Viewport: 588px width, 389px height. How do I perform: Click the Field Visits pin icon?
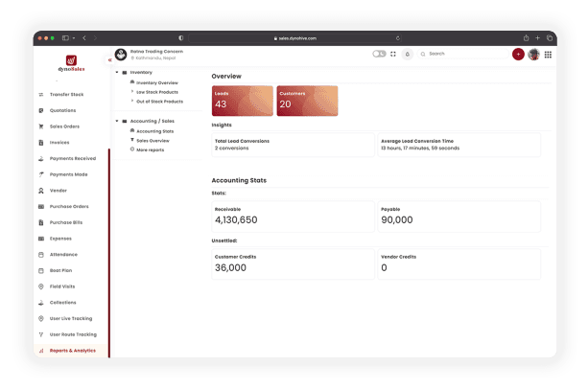point(41,286)
